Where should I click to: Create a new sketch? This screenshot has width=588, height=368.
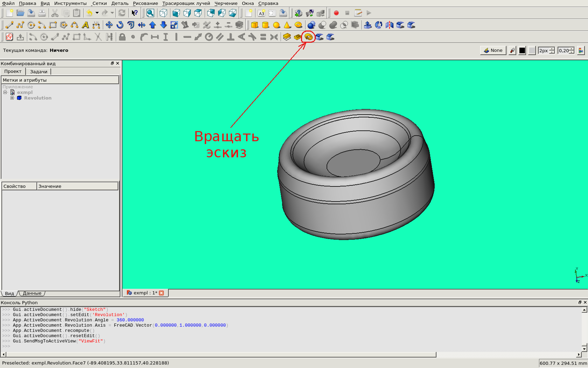(x=9, y=37)
